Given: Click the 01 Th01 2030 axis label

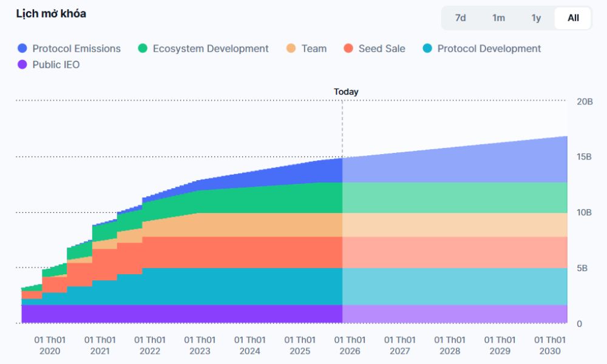Looking at the screenshot, I should 549,345.
